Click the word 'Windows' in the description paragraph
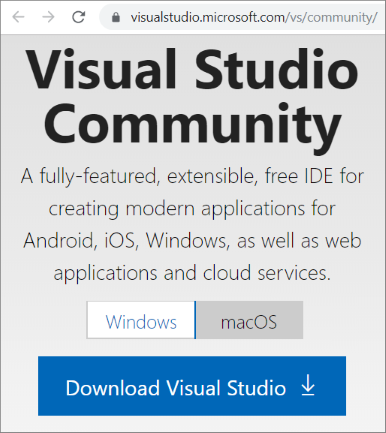 pyautogui.click(x=187, y=240)
